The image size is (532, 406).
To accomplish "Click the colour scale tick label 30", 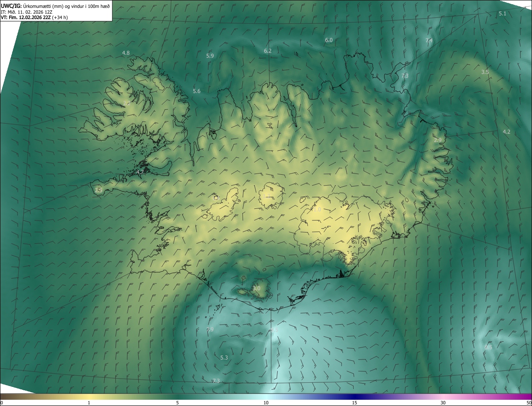I will [443, 403].
